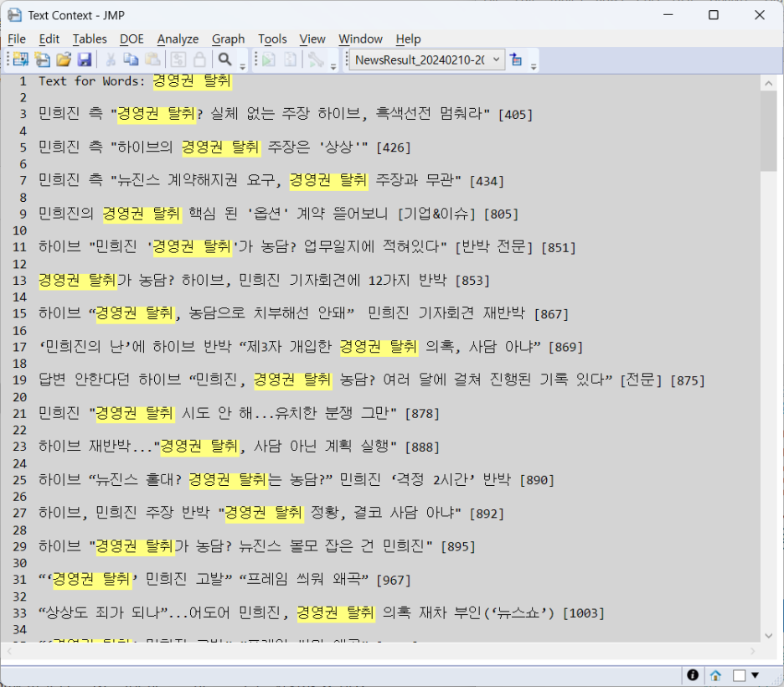Click the line ending with [405]
This screenshot has width=784, height=687.
tap(286, 114)
